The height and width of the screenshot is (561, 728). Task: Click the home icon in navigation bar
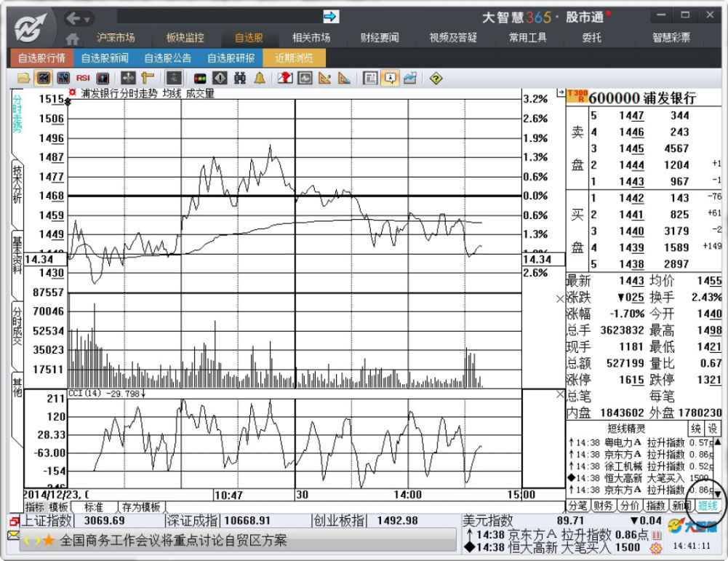[73, 39]
